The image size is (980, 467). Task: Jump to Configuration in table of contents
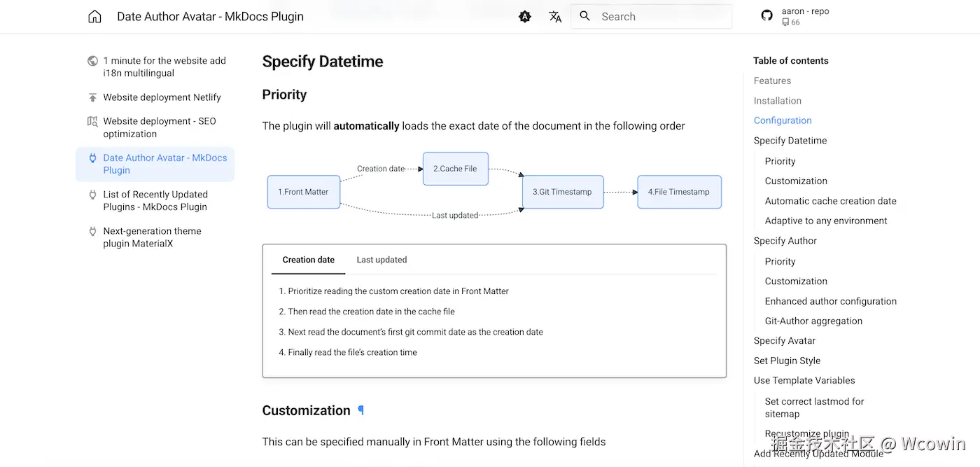point(783,120)
